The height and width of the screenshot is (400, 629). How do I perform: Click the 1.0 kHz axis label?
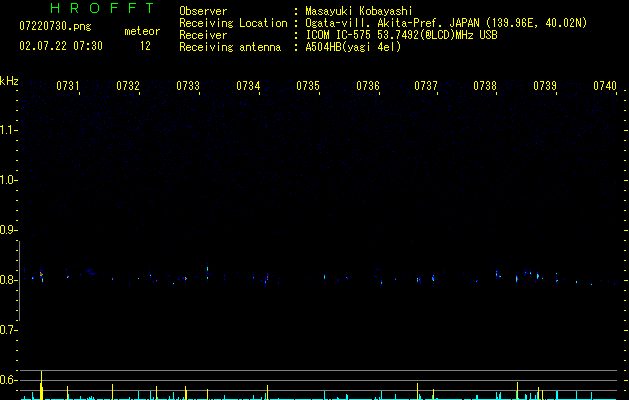(8, 180)
